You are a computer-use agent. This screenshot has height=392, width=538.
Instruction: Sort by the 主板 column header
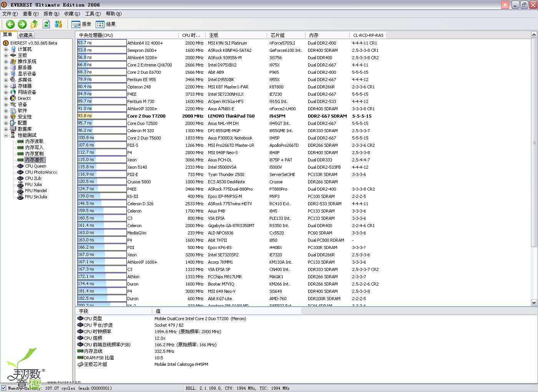(236, 35)
